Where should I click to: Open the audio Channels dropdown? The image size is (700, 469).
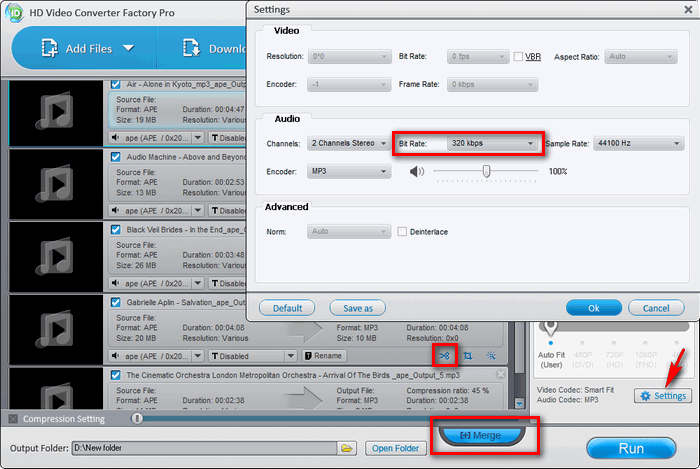[349, 143]
